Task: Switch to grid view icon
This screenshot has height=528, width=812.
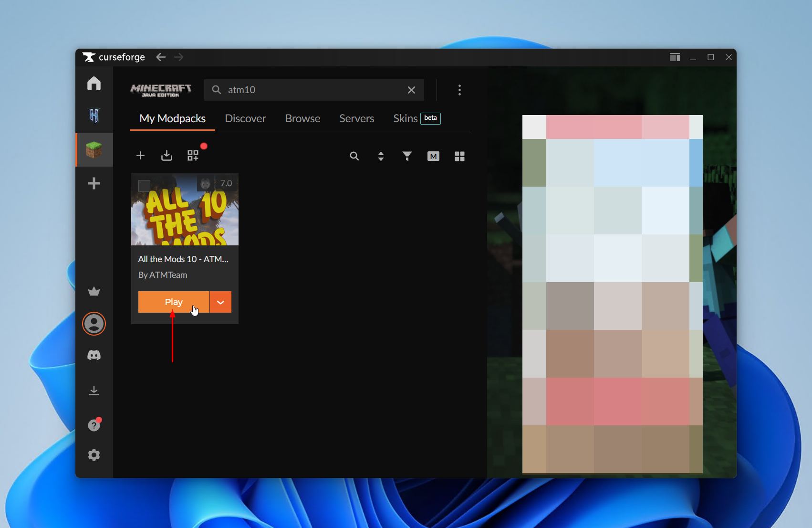Action: (x=459, y=156)
